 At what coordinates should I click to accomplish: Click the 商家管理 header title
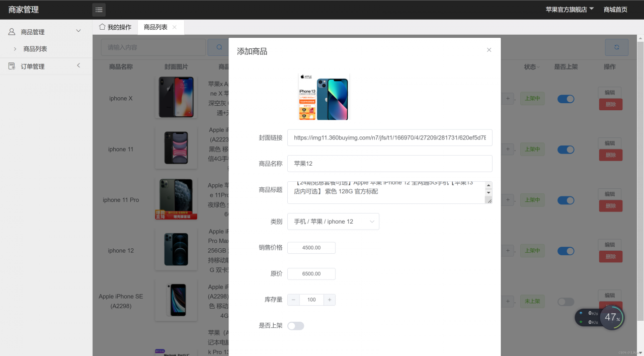point(24,10)
